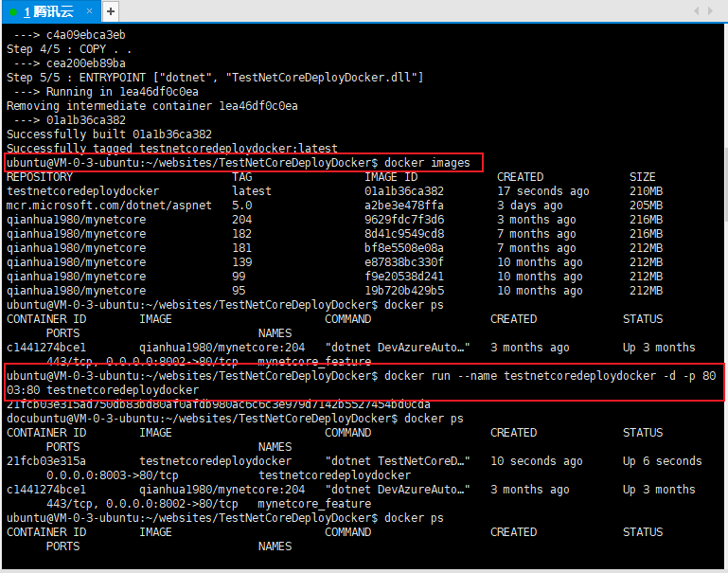Click the image ID a2be3e478ffa
728x573 pixels.
[x=404, y=206]
